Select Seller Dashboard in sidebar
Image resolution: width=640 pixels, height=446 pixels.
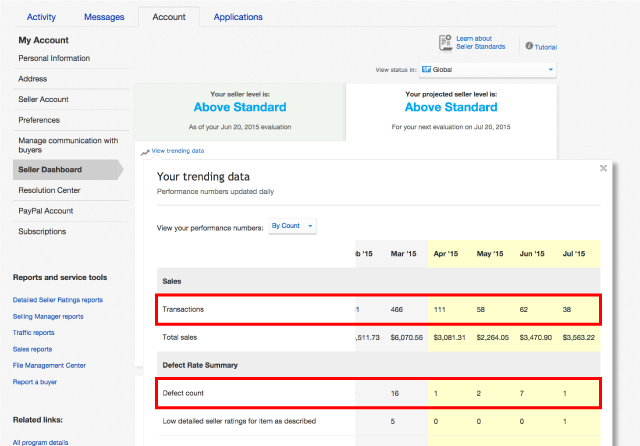point(50,170)
